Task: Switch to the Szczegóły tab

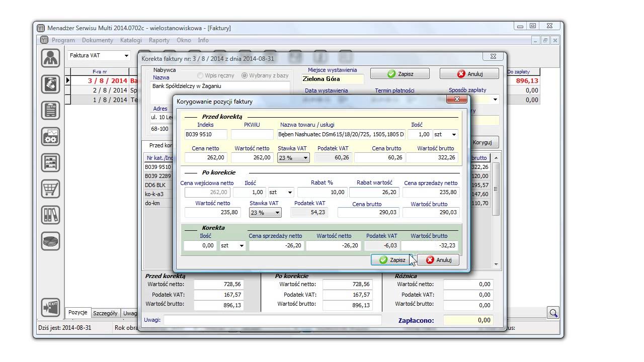Action: click(105, 313)
